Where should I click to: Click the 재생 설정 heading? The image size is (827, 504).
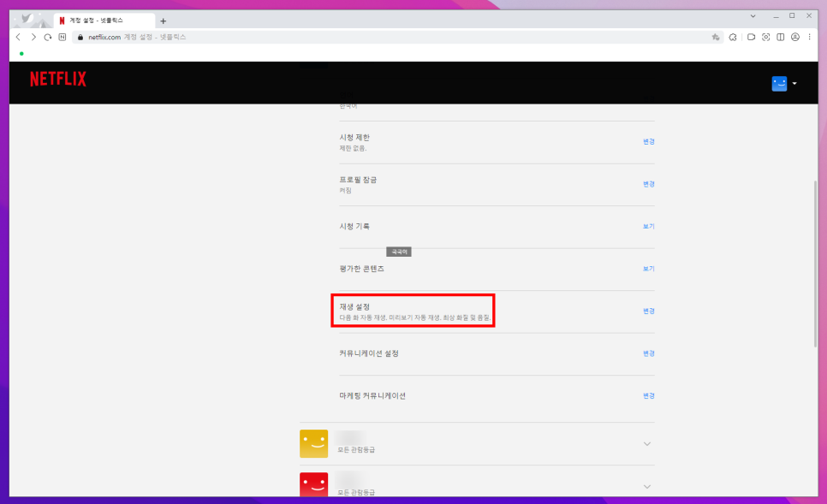point(354,307)
